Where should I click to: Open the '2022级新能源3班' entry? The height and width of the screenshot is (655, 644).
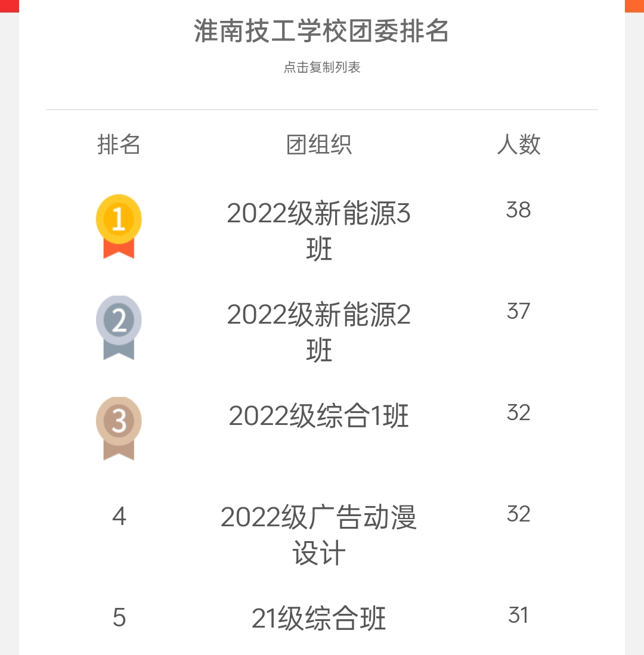(319, 231)
